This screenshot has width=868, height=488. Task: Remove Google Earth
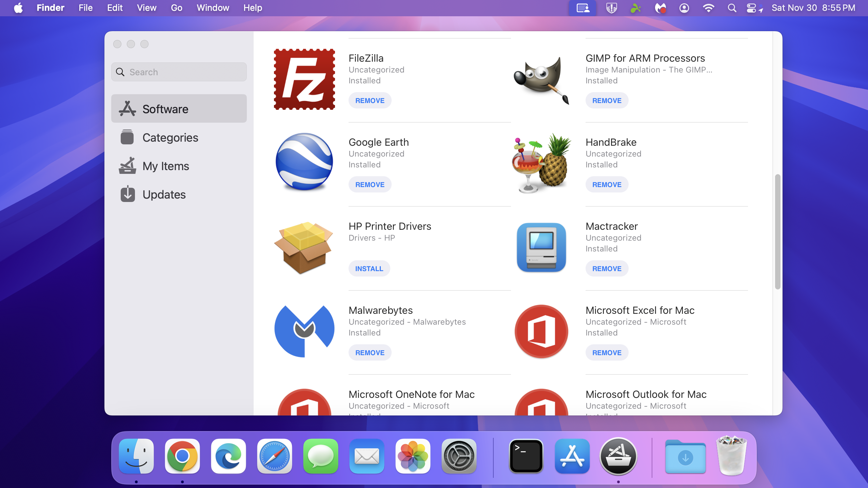370,185
